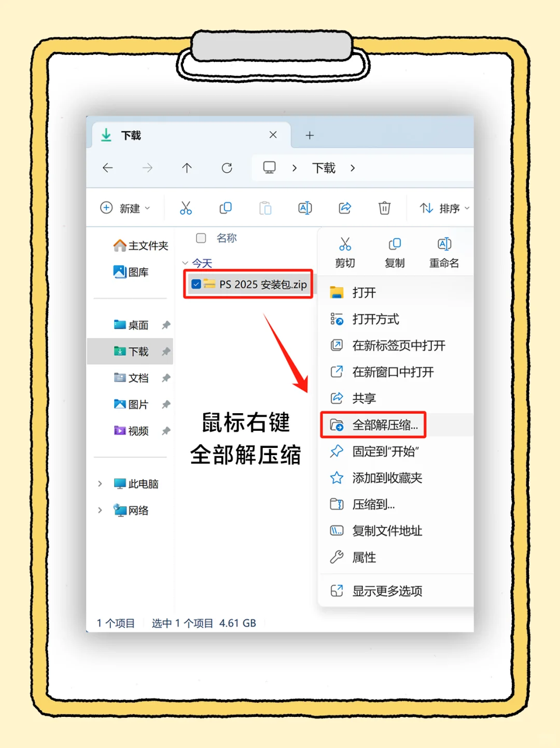Choose 在新标签页中打开
The width and height of the screenshot is (560, 748).
click(x=396, y=345)
